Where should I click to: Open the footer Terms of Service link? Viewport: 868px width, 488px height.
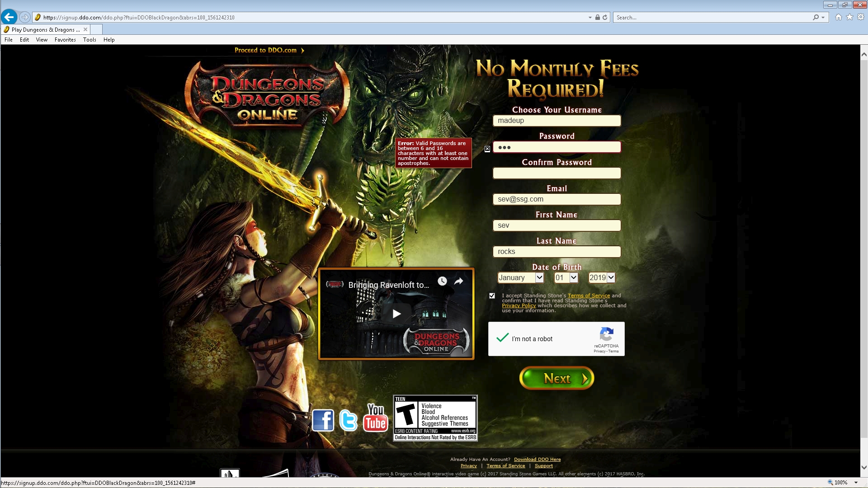point(505,466)
